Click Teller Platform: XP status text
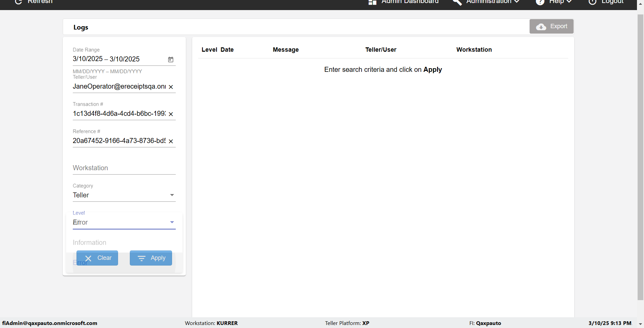 click(x=347, y=323)
